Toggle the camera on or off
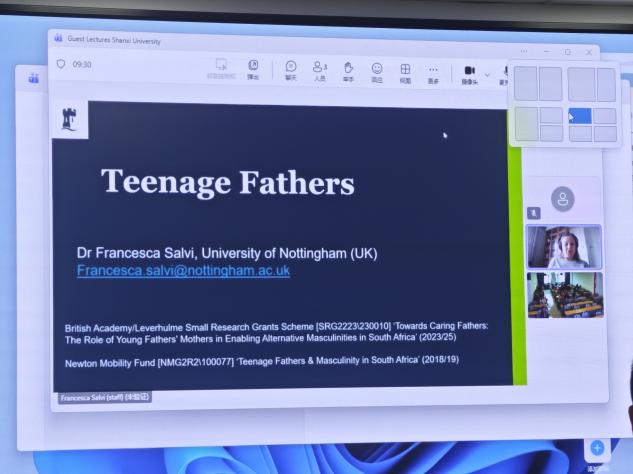The image size is (633, 474). tap(469, 72)
